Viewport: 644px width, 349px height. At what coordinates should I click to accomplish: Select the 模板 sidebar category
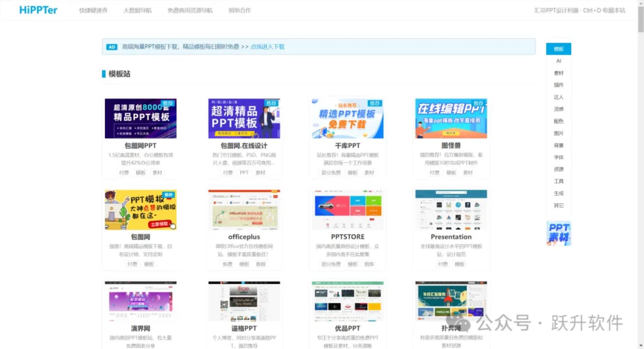559,49
